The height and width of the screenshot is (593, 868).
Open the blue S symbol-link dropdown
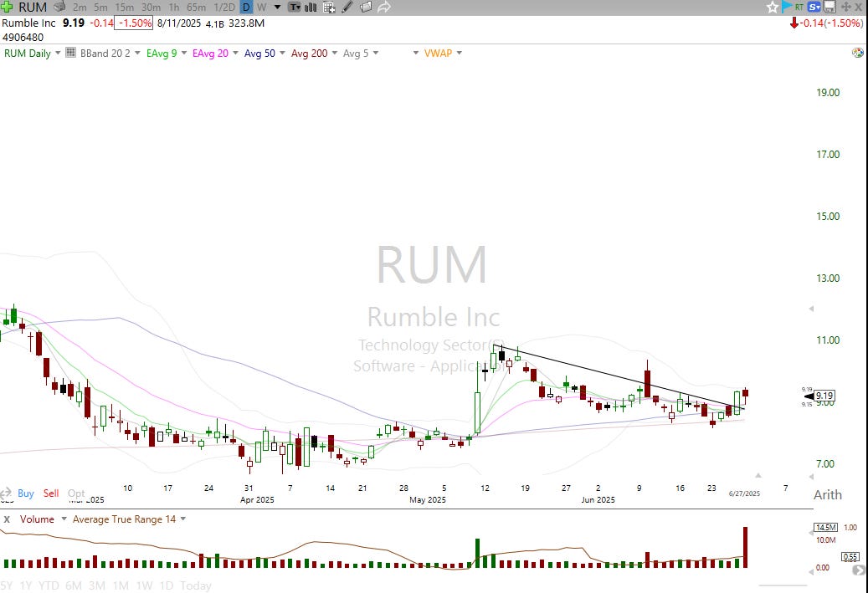(814, 8)
